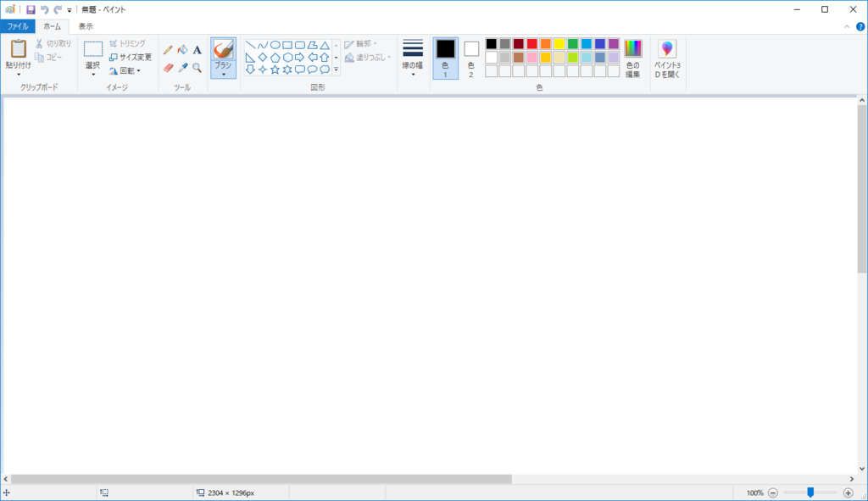Select the Color picker eyedropper tool
Viewport: 868px width, 501px height.
coord(181,68)
